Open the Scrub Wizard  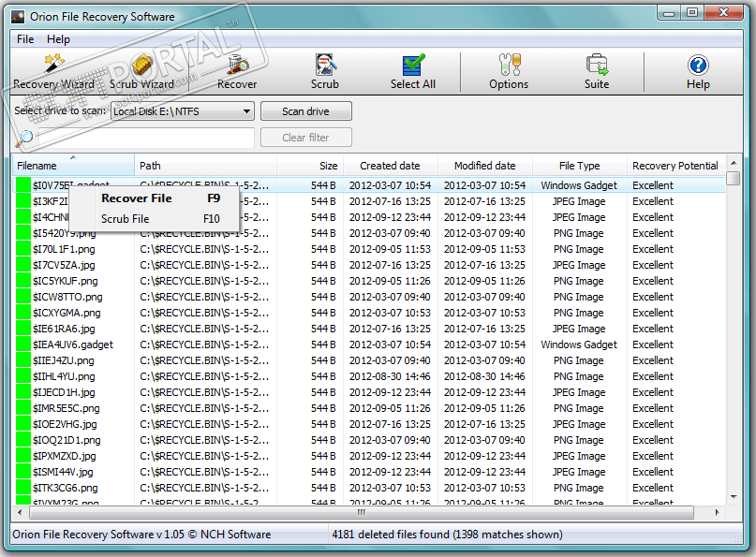click(141, 72)
